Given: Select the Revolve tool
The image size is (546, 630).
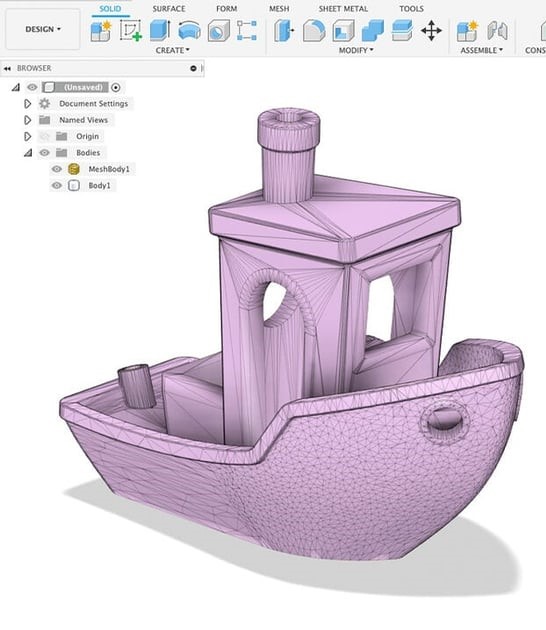Looking at the screenshot, I should tap(189, 31).
